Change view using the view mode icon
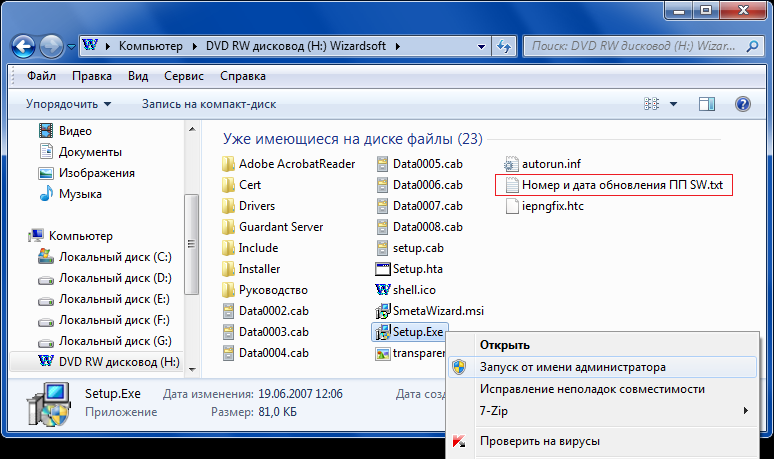774x459 pixels. pos(651,104)
